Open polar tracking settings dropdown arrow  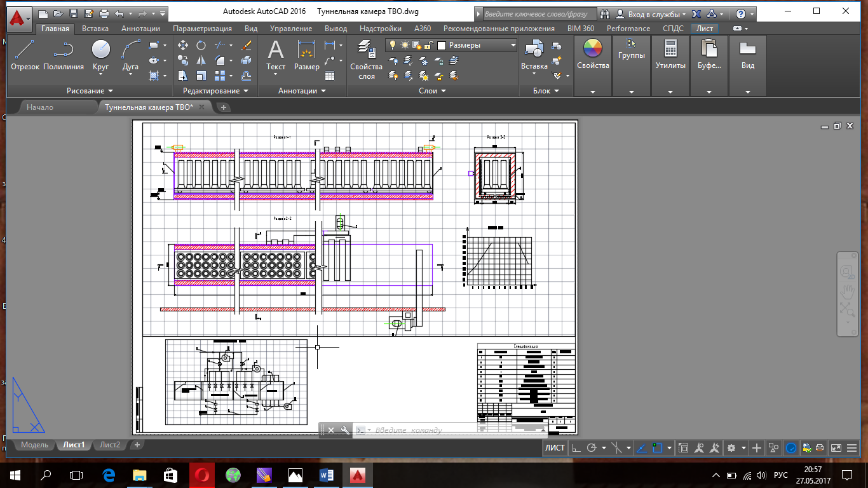coord(602,448)
